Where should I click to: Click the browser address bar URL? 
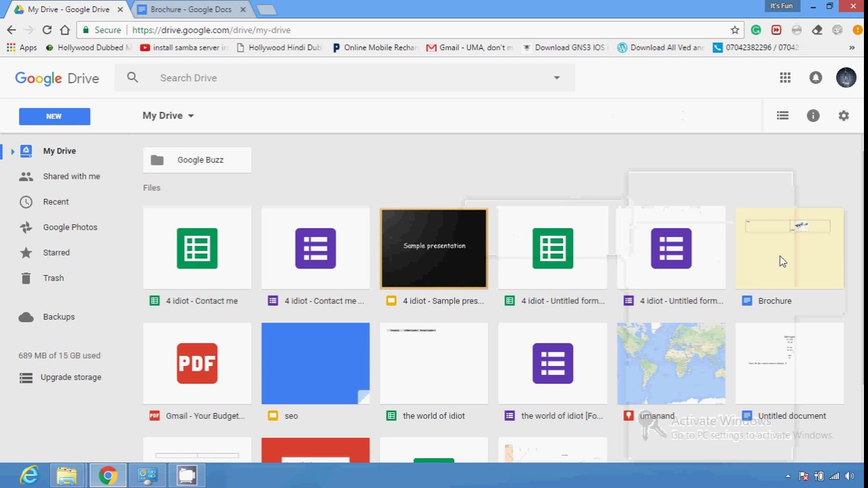212,30
